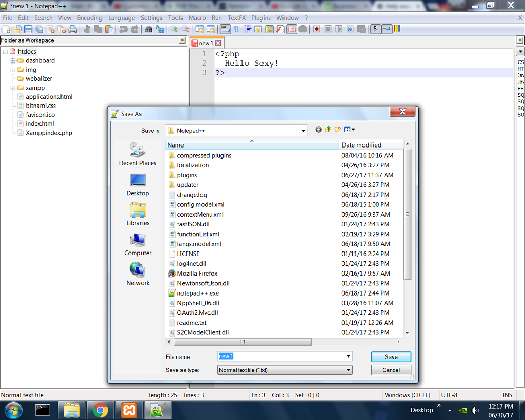Go to Recent Places in Save As
The image size is (525, 420).
point(137,155)
